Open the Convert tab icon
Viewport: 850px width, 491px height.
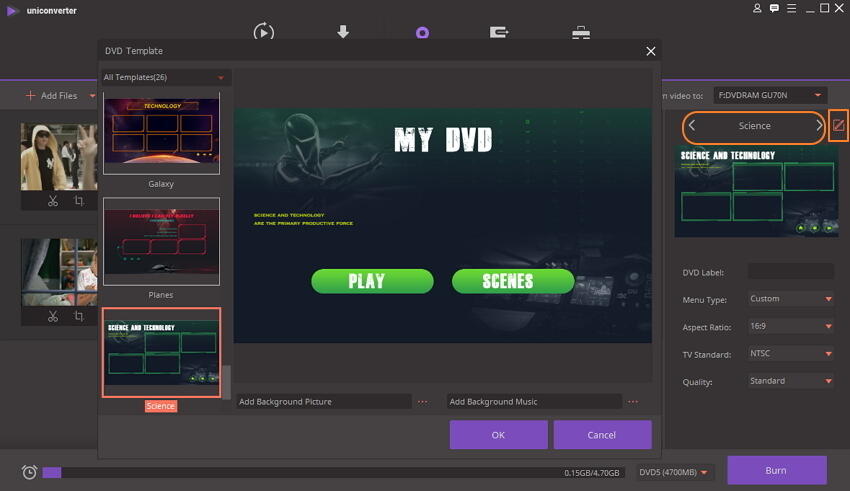tap(263, 32)
